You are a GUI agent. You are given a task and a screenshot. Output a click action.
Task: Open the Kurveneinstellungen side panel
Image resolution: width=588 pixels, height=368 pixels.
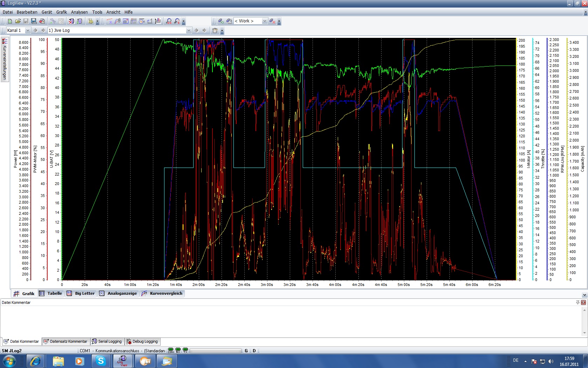click(5, 60)
